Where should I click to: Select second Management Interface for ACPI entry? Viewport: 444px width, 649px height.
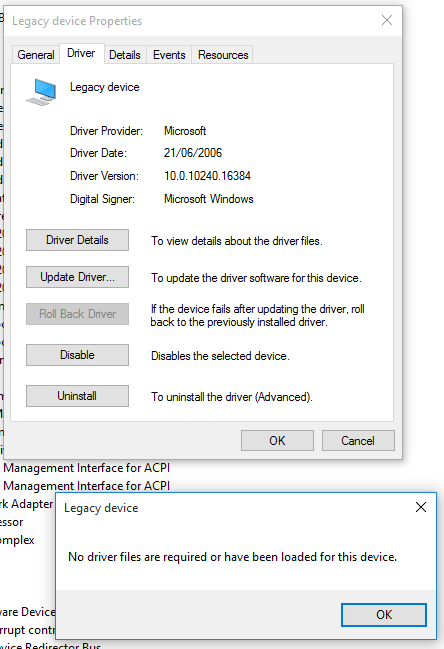coord(86,486)
